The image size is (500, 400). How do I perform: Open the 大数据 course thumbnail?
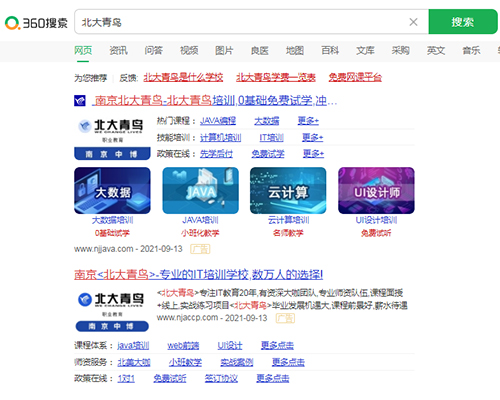coord(112,190)
